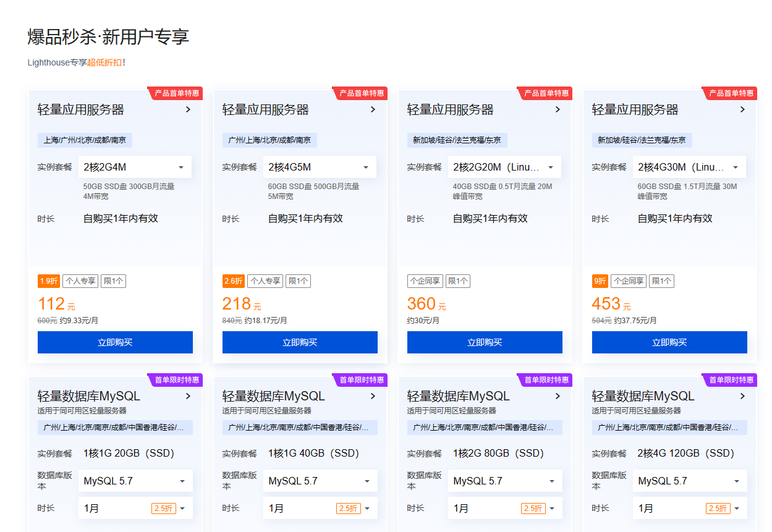Click region label 新加坡/硅谷/法兰克福/东京 on third card
The image size is (772, 532).
click(x=456, y=140)
